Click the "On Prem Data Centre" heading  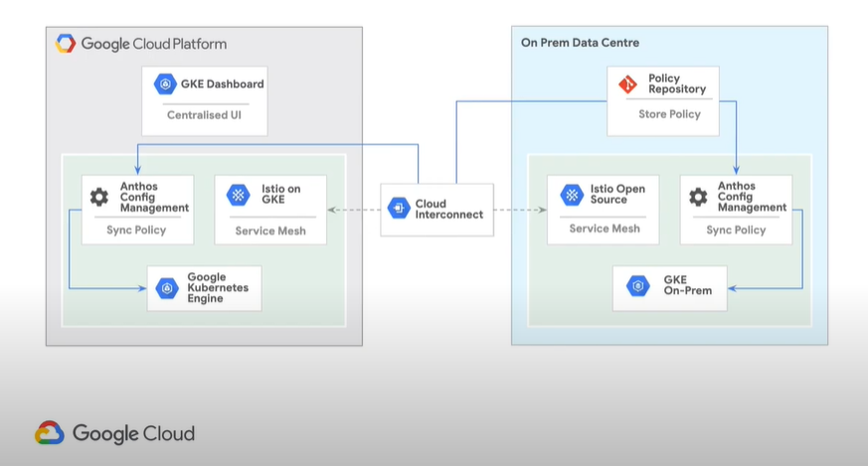[580, 43]
